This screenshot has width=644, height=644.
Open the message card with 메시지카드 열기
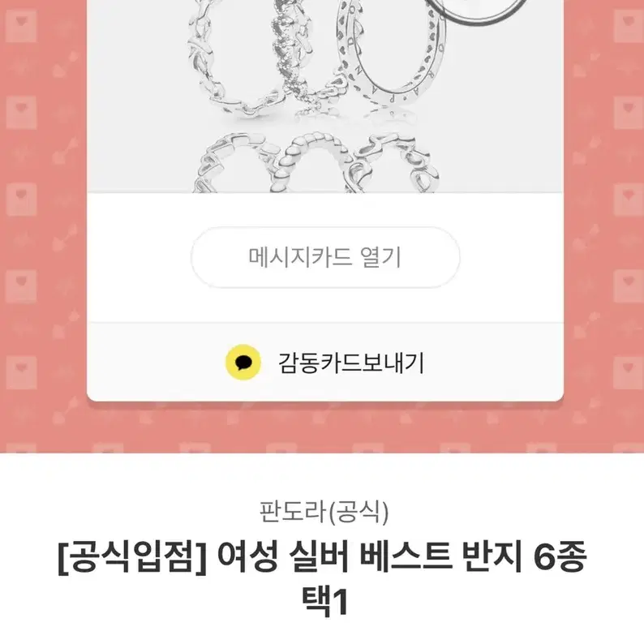(x=325, y=257)
